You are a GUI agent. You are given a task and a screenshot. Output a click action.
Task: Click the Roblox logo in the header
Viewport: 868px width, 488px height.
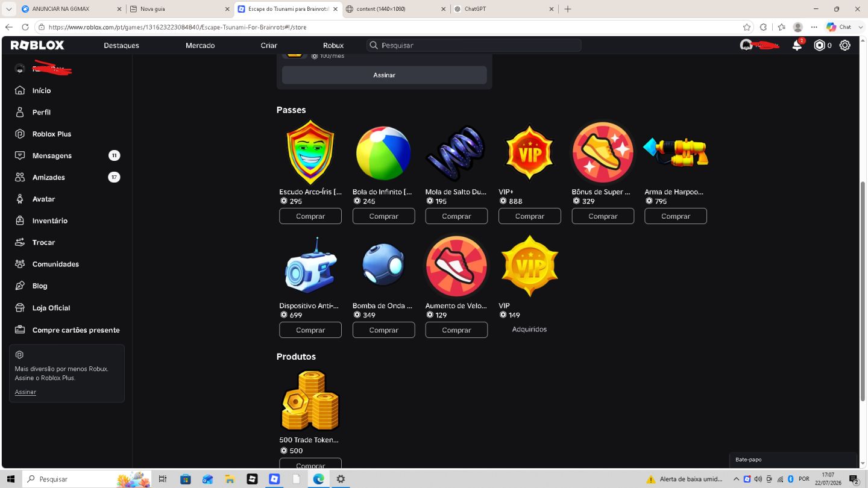37,45
